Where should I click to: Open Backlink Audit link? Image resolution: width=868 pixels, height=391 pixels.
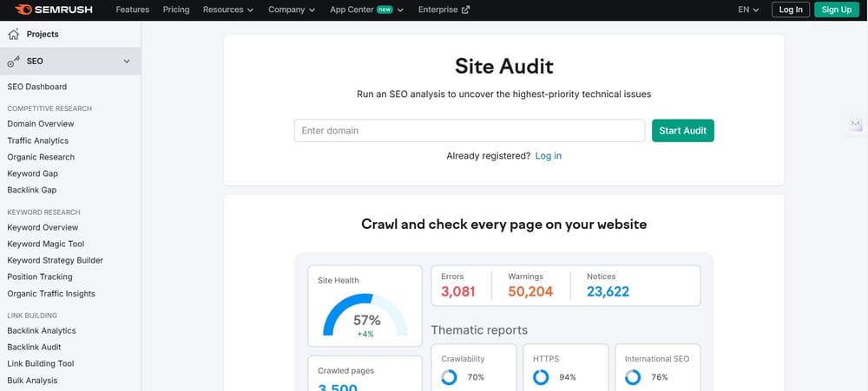coord(35,348)
